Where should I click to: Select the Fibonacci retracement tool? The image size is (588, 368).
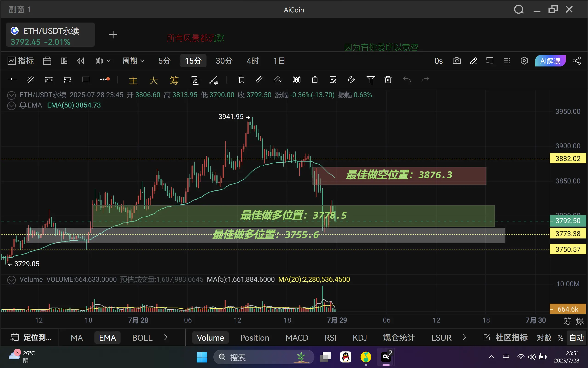(x=67, y=79)
